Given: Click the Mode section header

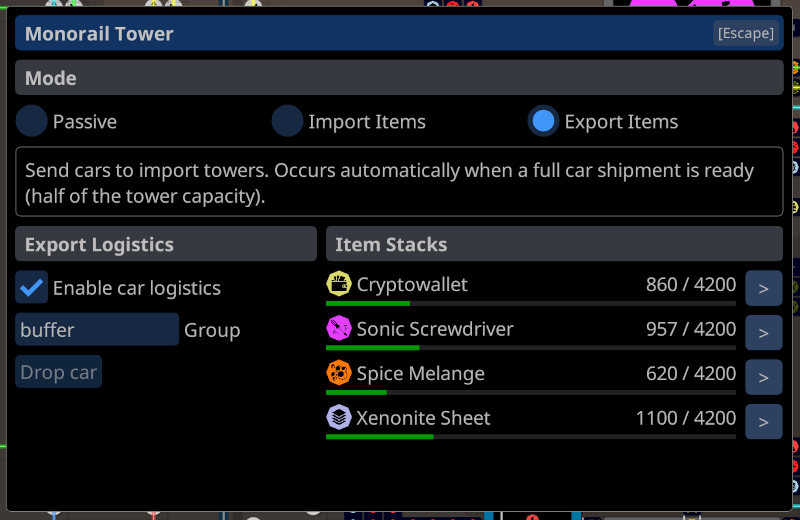Looking at the screenshot, I should coord(399,78).
